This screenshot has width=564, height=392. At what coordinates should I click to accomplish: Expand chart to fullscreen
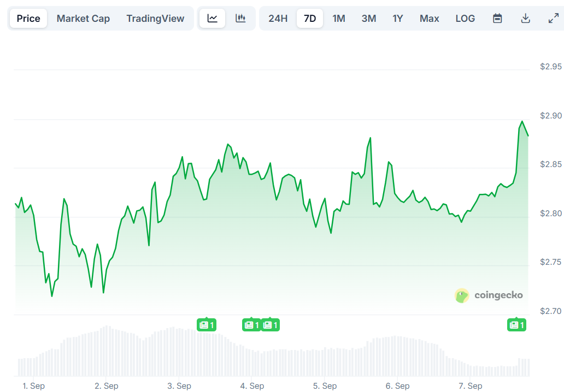553,19
